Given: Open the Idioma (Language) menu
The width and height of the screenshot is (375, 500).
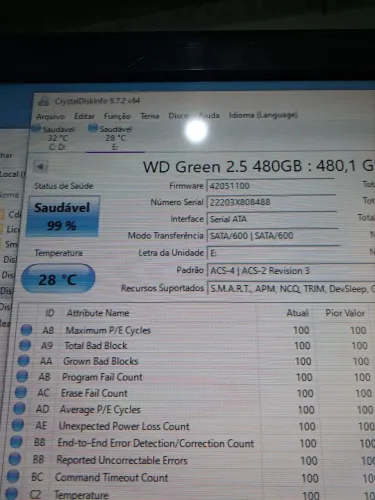Looking at the screenshot, I should (x=263, y=115).
